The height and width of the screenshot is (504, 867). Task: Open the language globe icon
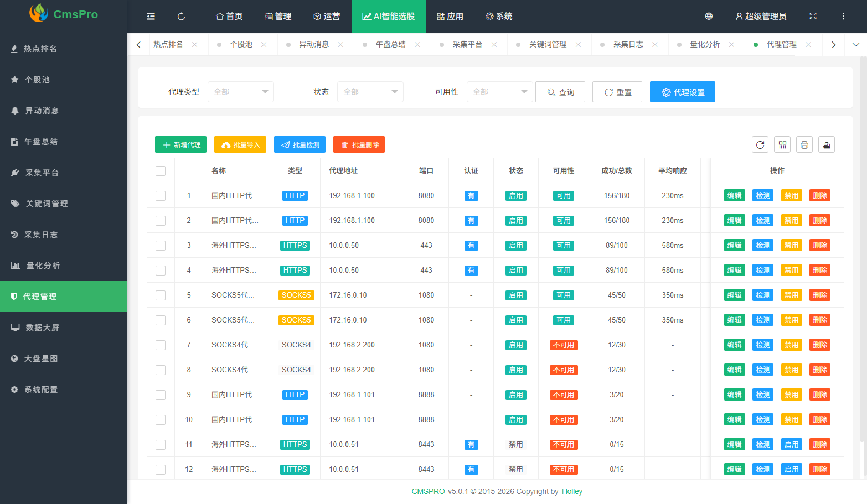click(709, 17)
